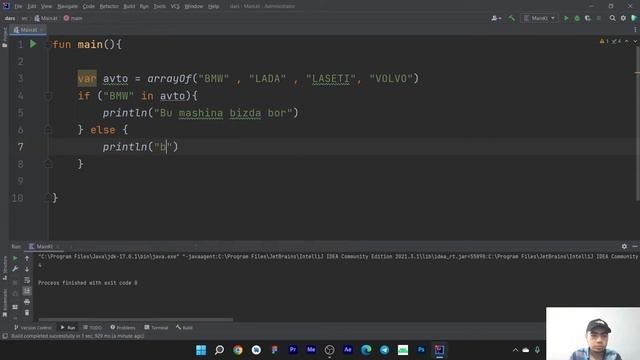640x360 pixels.
Task: Click the Print icon in Run panel
Action: coord(27,302)
